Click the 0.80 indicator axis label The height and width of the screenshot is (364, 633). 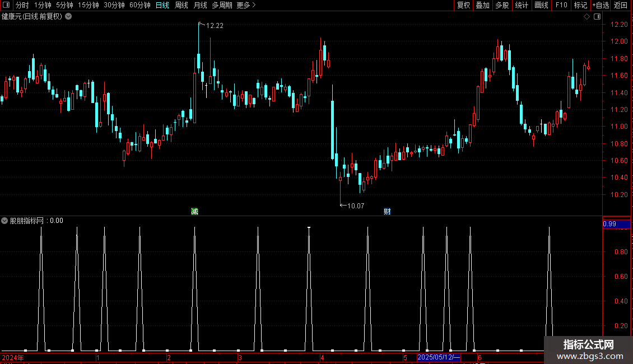click(x=621, y=252)
